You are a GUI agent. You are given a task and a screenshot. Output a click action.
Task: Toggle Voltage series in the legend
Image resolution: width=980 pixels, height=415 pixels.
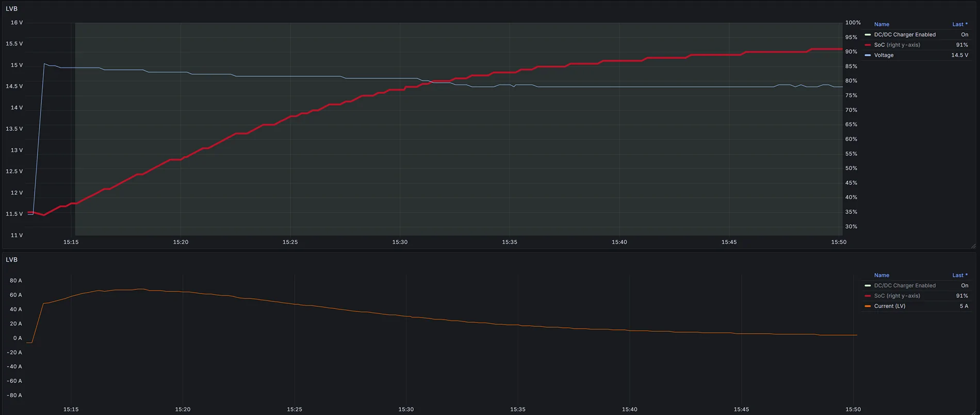(x=884, y=55)
